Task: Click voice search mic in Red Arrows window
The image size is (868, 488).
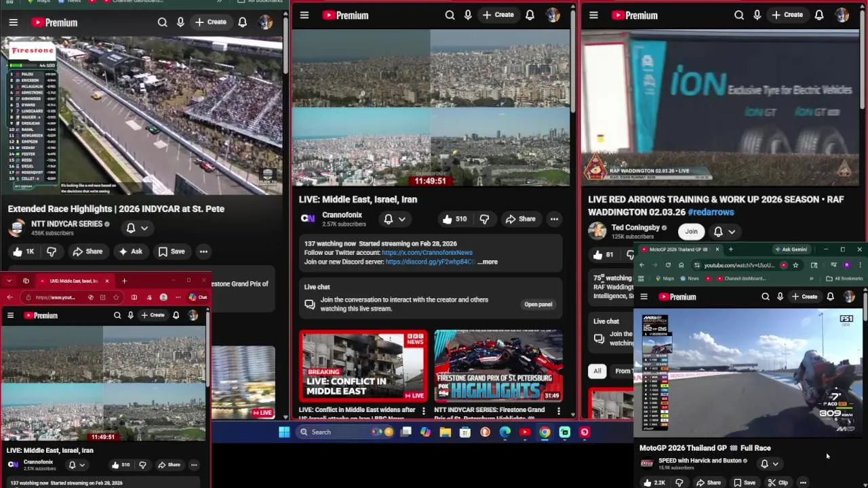Action: click(757, 15)
